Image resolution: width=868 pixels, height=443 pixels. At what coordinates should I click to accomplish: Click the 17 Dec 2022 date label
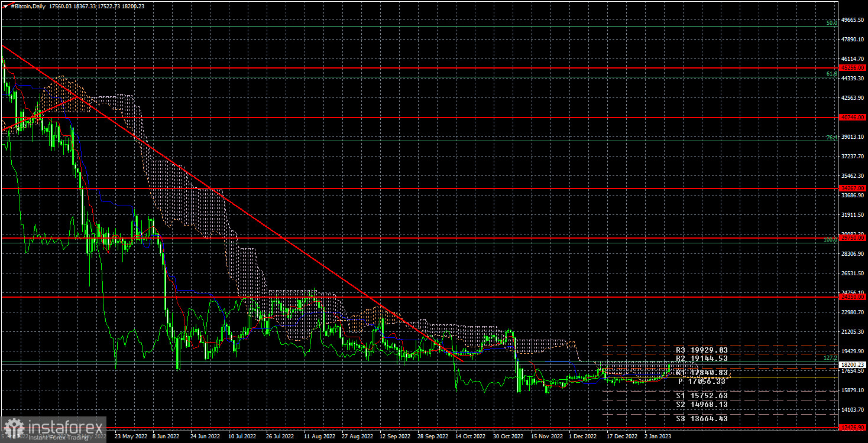[623, 437]
